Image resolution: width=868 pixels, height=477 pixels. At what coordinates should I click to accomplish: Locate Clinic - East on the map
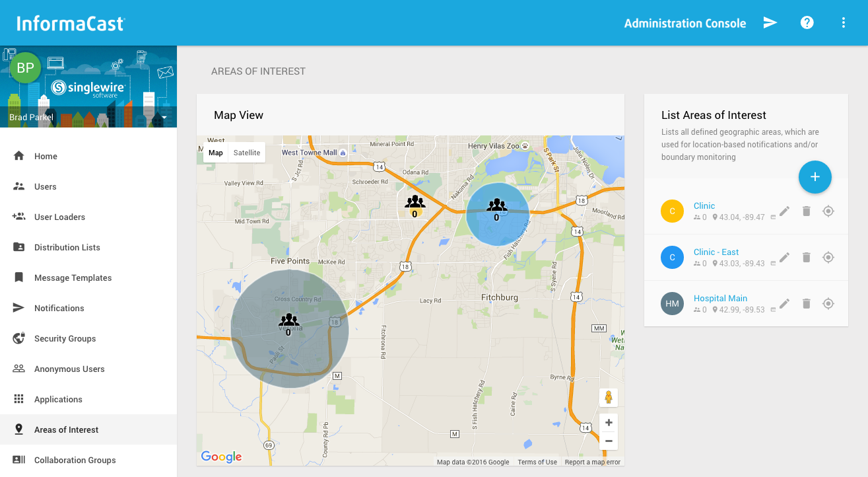click(x=828, y=257)
